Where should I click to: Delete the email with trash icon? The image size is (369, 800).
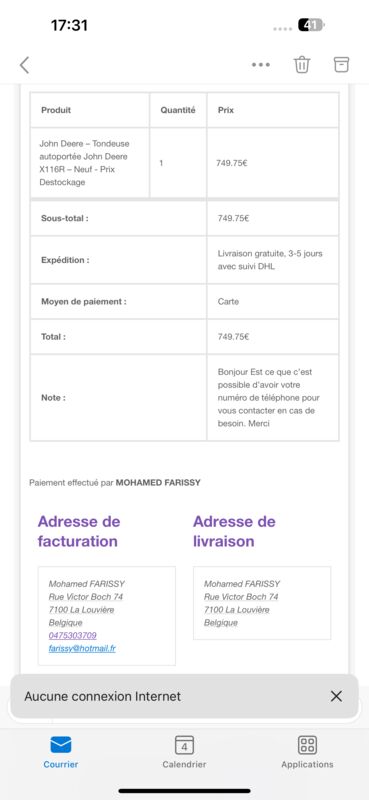302,65
